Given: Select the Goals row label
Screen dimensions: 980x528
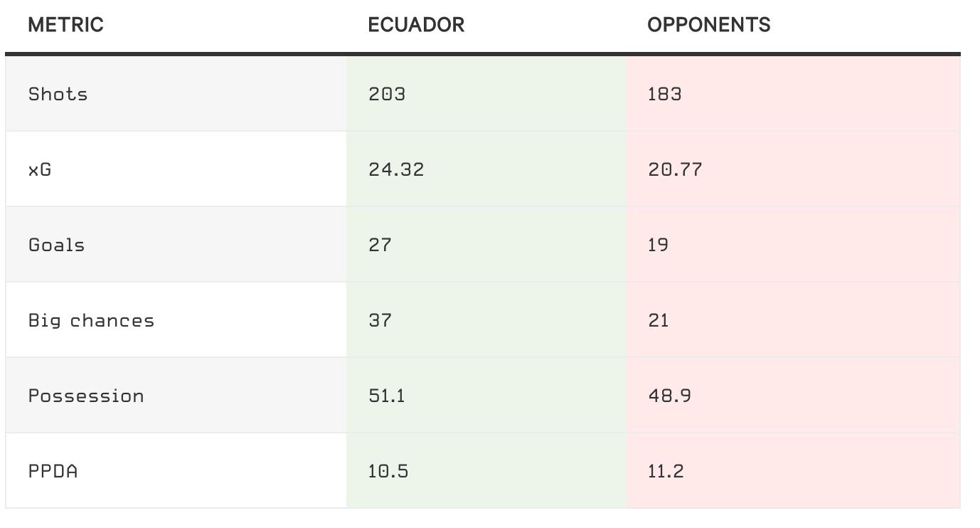Looking at the screenshot, I should (56, 245).
